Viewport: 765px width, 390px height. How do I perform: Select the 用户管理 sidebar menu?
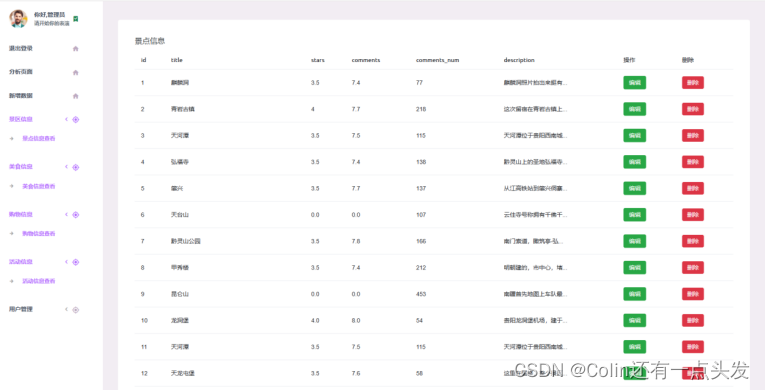[x=20, y=309]
